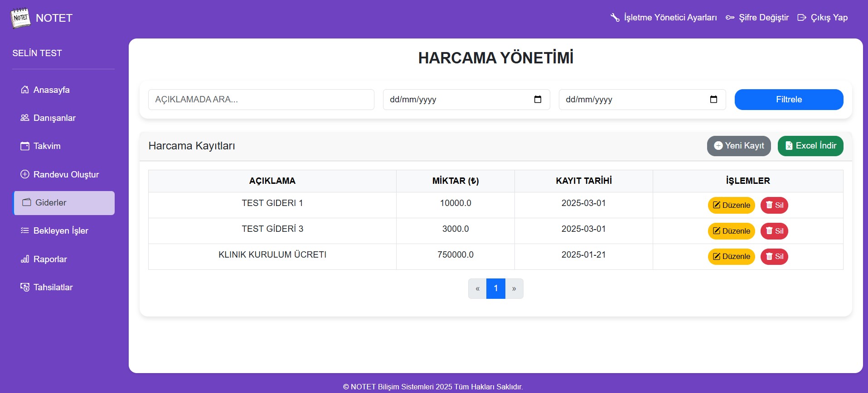Click the trash icon in TEST GİDERİ 3 row

pos(769,231)
